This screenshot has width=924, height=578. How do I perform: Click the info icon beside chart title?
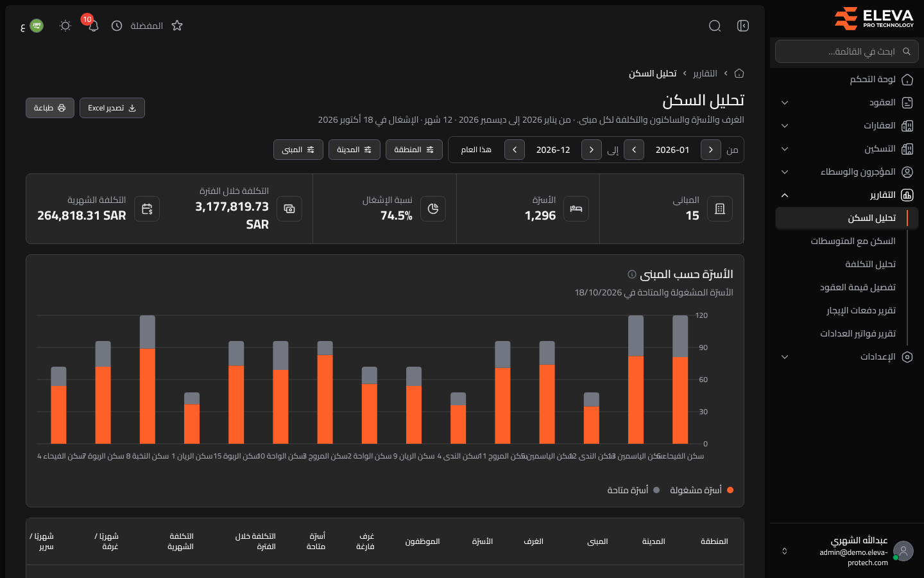click(632, 274)
